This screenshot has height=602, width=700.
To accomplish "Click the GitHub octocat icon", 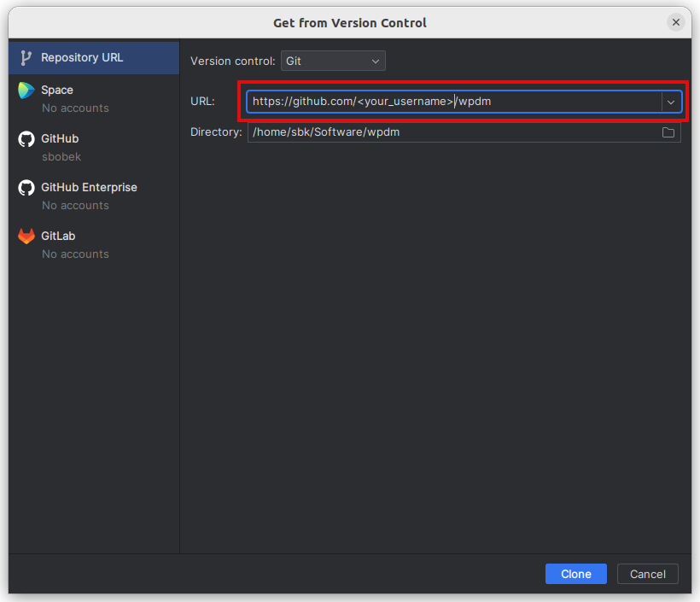I will [26, 139].
